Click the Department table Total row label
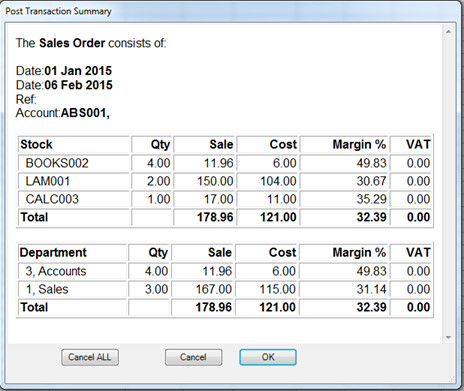The image size is (464, 391). pos(34,307)
